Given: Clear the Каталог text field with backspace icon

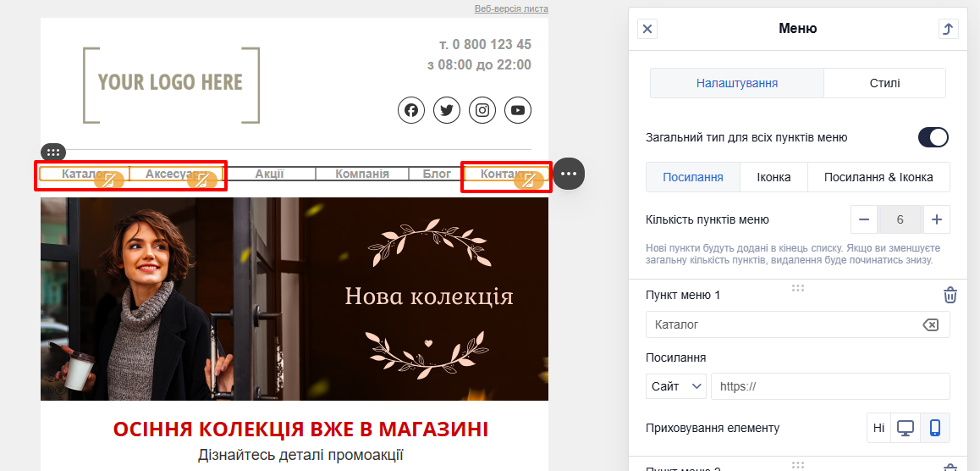Looking at the screenshot, I should click(931, 324).
